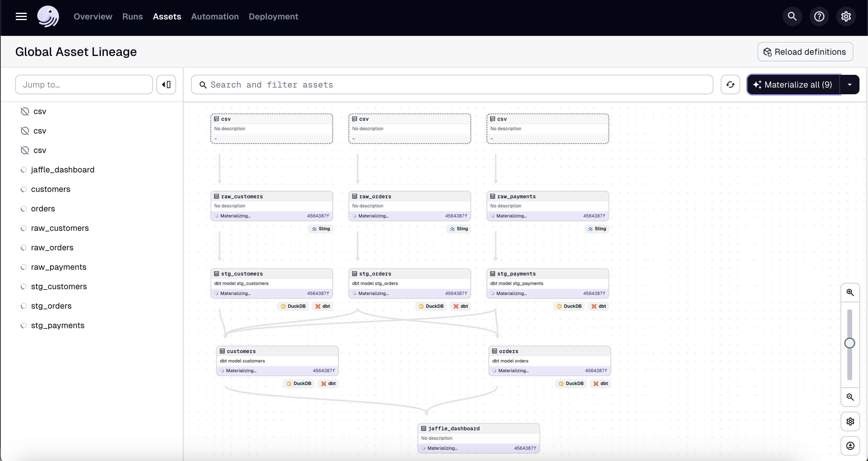
Task: Click the Reload definitions button
Action: click(x=805, y=51)
